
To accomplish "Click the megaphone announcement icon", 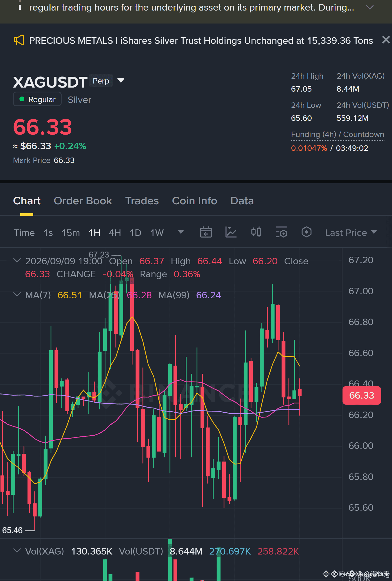I will coord(19,41).
